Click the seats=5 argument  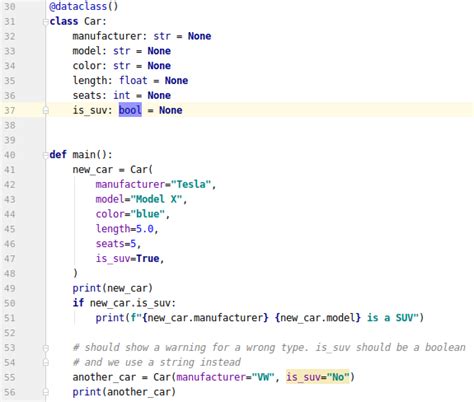116,244
